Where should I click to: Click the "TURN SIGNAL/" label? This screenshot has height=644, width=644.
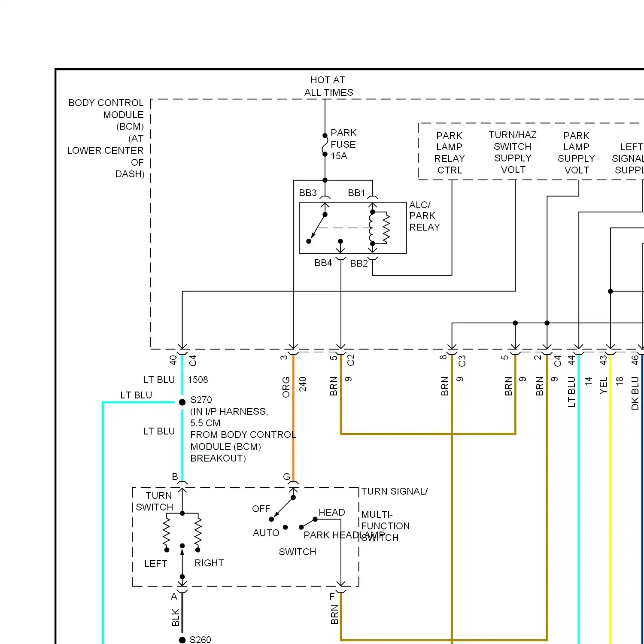tap(395, 491)
